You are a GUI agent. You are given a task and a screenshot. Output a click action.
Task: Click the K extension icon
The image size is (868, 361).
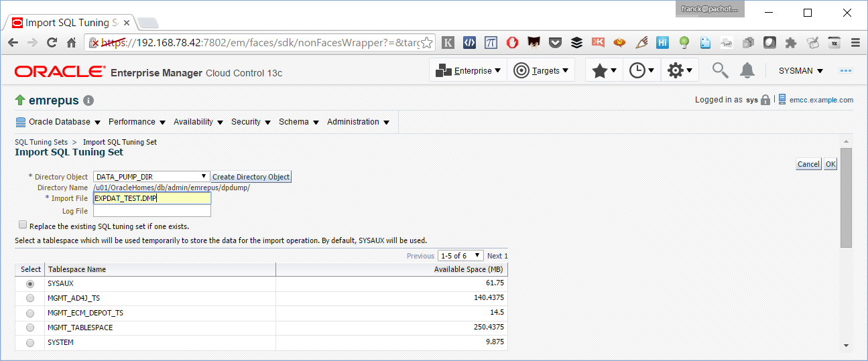coord(448,42)
